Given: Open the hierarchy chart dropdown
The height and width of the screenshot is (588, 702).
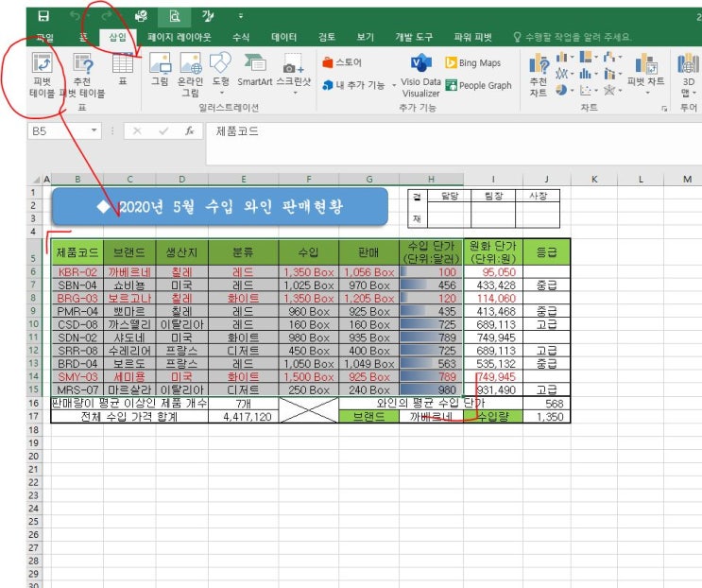Looking at the screenshot, I should (x=589, y=57).
